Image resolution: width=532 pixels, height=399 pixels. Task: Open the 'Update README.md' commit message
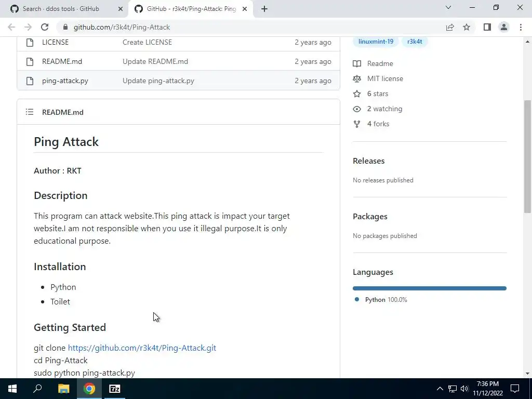tap(155, 61)
